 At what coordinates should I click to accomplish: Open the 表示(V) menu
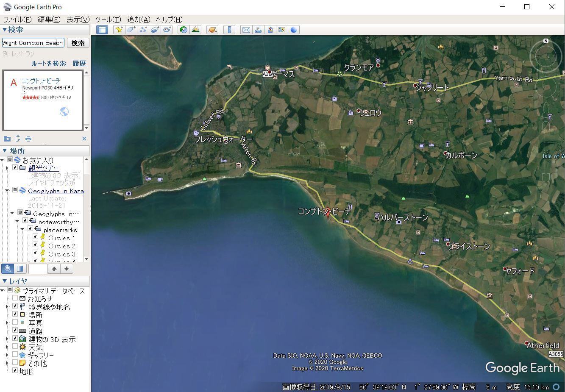coord(78,19)
